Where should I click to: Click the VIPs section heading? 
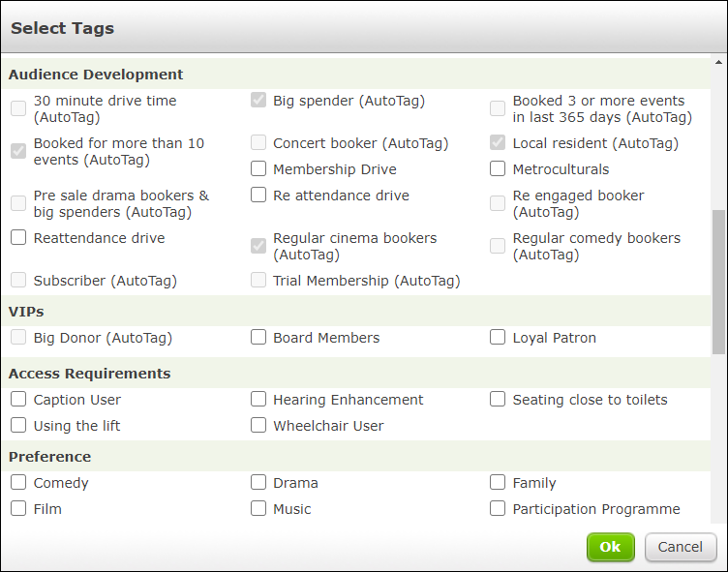pos(26,312)
